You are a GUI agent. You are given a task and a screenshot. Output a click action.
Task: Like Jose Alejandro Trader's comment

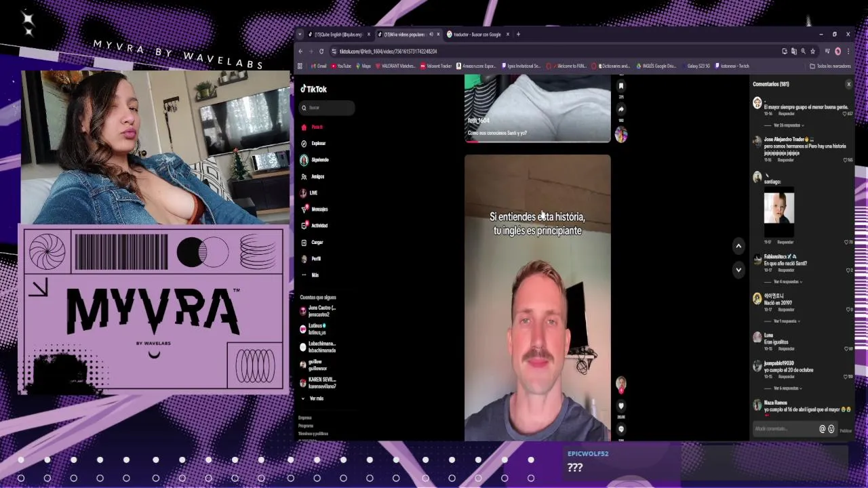tap(845, 160)
